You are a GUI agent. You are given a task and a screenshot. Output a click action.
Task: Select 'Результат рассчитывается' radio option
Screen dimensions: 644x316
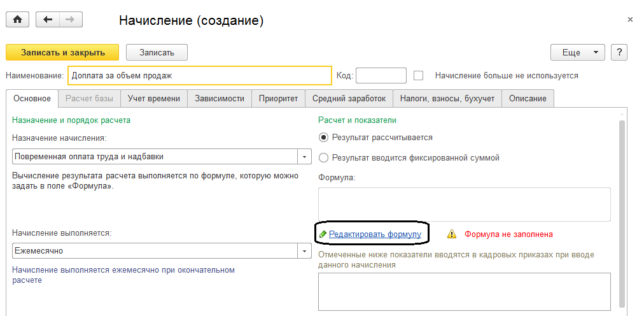[324, 137]
